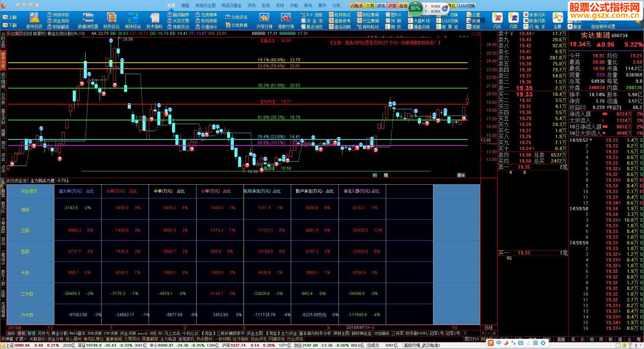Viewport: 644px width, 349px height.
Task: Go back with the left arrow icon
Action: pos(24,5)
